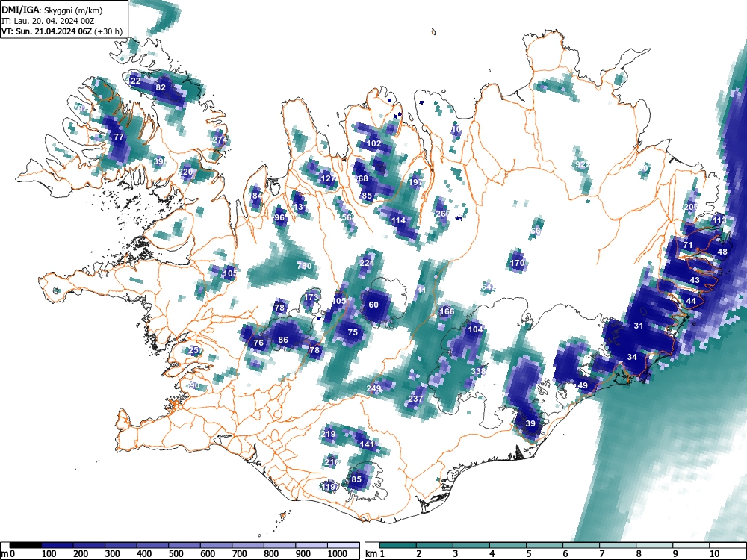The height and width of the screenshot is (560, 747).
Task: Select the map value 60
Action: [373, 305]
